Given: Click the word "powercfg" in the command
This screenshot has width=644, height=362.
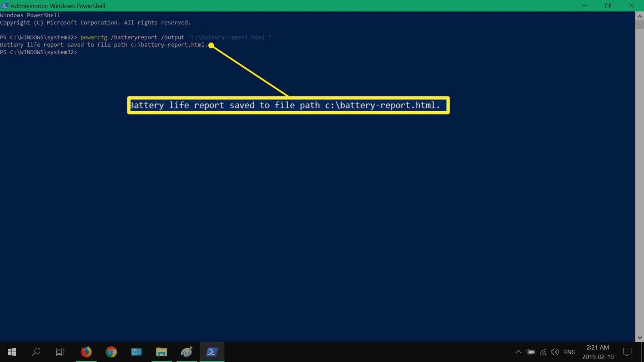Looking at the screenshot, I should coord(94,37).
